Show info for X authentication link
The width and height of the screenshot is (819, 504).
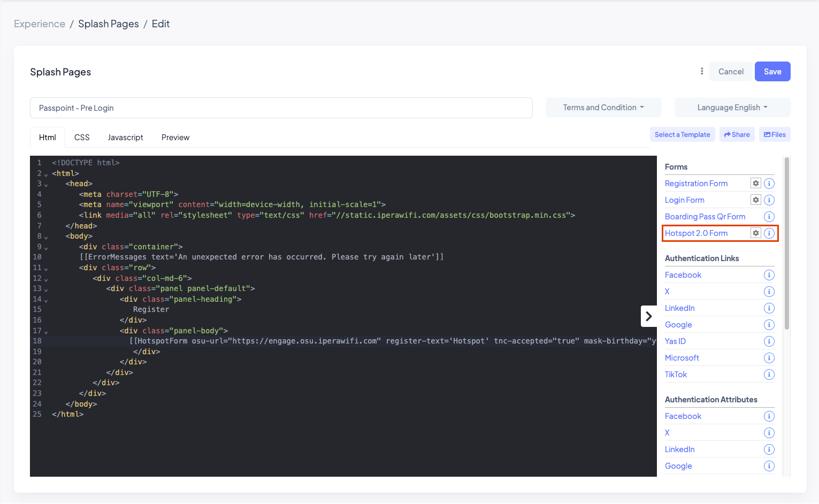769,292
